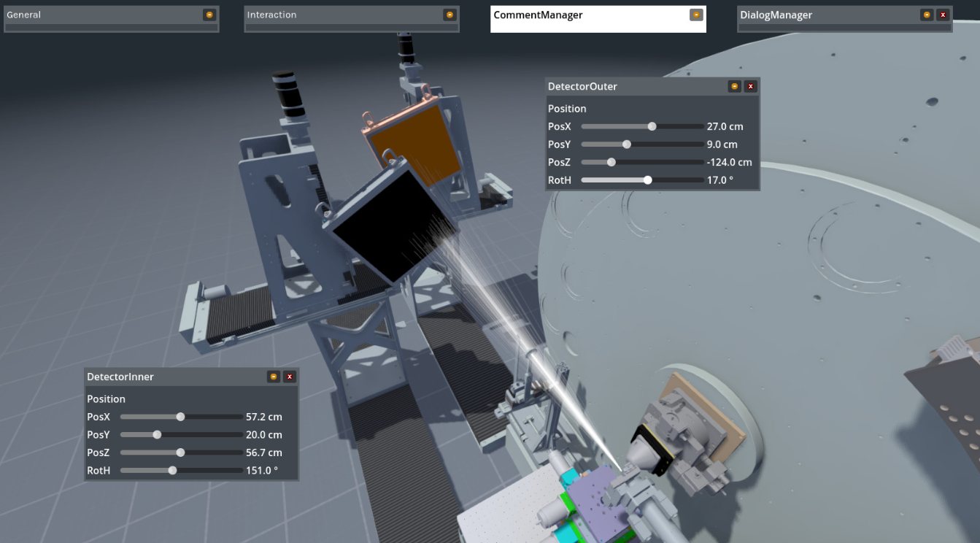The height and width of the screenshot is (543, 980).
Task: Click the PosZ slider handle in DetectorInner
Action: click(180, 452)
